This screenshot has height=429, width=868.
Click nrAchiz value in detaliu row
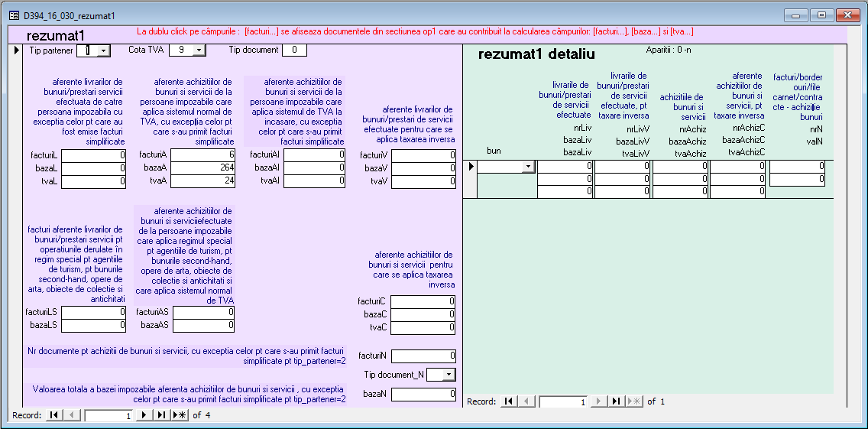point(680,166)
